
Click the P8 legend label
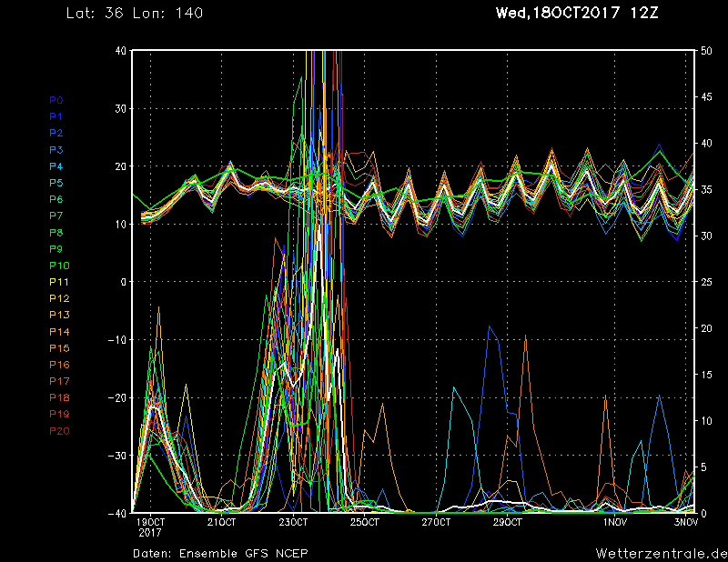56,233
